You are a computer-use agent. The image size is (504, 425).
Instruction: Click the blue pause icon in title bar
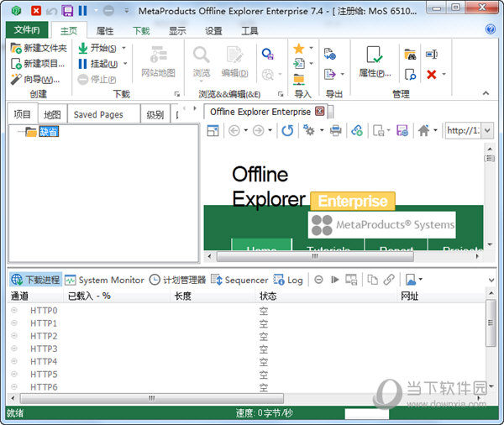(82, 11)
